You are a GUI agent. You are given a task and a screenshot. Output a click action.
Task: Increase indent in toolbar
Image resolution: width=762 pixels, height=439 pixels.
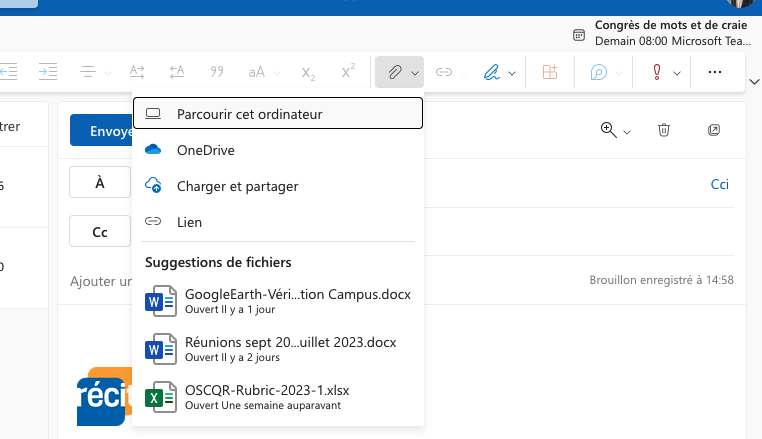click(x=48, y=72)
